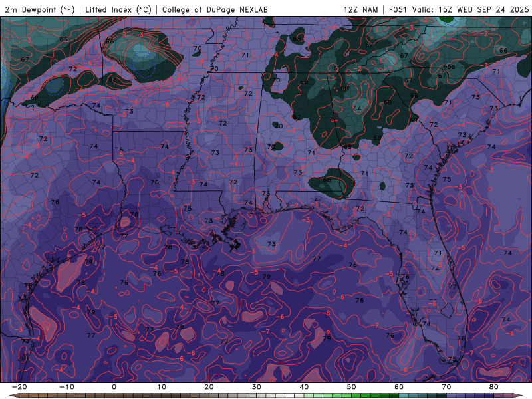Click the "Valid: 15Z WED SEP 24 2025" time text
532x399 pixels.
click(x=470, y=9)
